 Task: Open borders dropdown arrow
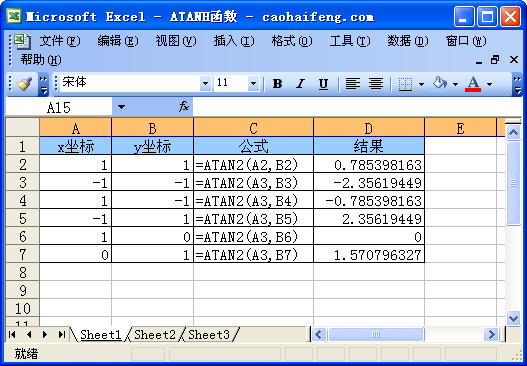[x=421, y=84]
